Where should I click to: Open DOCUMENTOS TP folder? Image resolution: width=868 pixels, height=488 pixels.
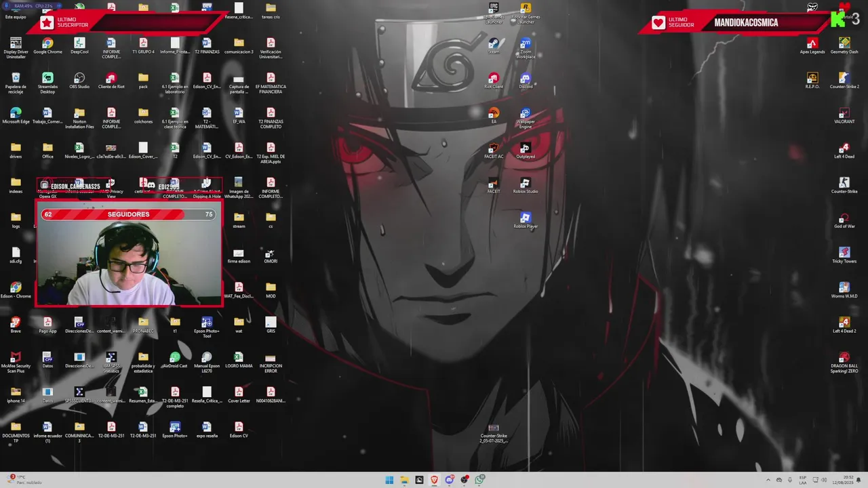[16, 432]
